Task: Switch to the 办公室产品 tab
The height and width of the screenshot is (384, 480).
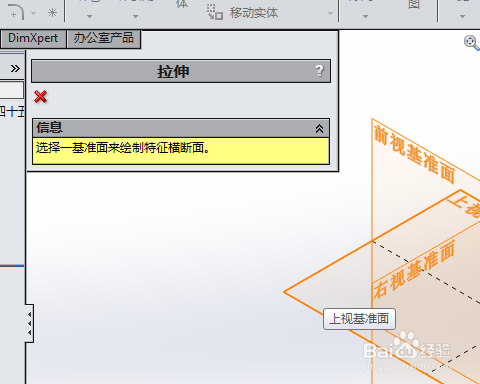Action: [x=104, y=38]
